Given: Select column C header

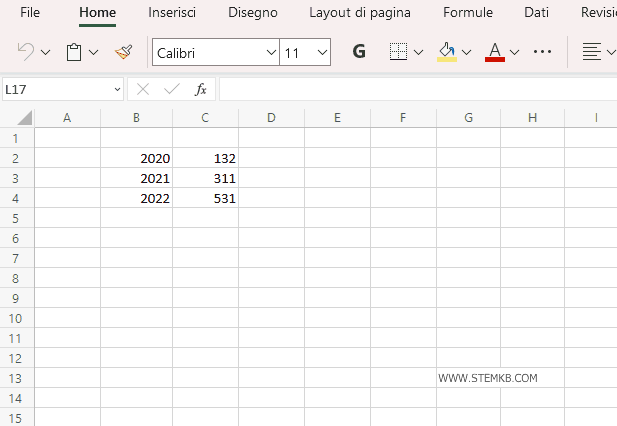Looking at the screenshot, I should pos(205,118).
